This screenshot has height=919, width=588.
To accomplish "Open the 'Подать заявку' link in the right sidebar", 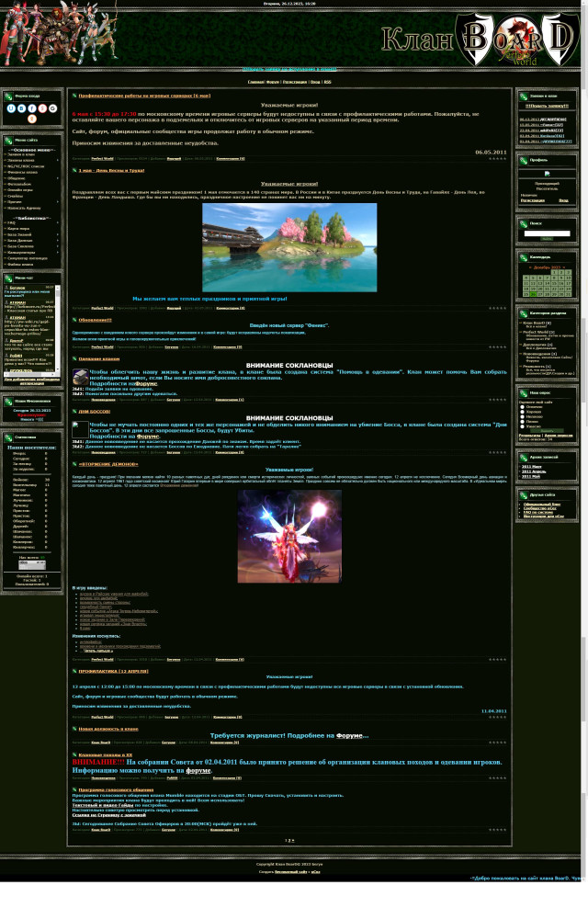I will pyautogui.click(x=547, y=106).
